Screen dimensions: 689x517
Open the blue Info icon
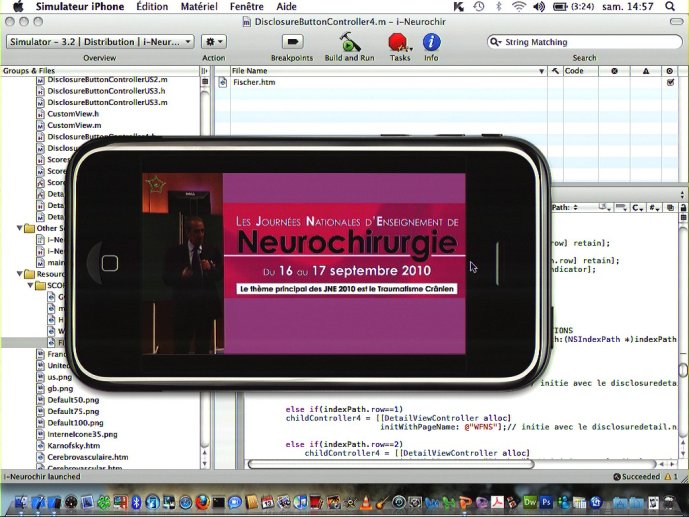(x=432, y=42)
